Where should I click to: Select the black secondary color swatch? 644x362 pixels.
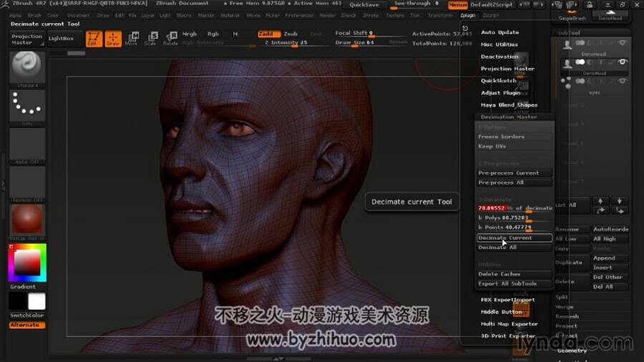(18, 301)
